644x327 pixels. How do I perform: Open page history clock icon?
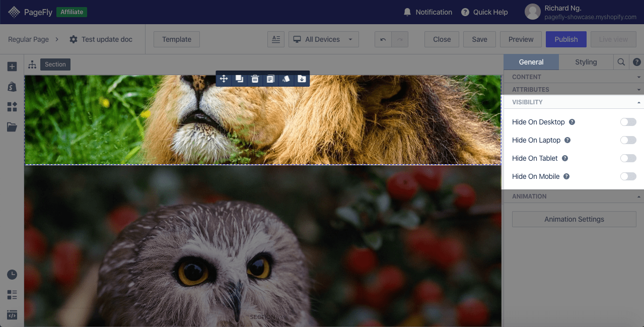(x=12, y=275)
